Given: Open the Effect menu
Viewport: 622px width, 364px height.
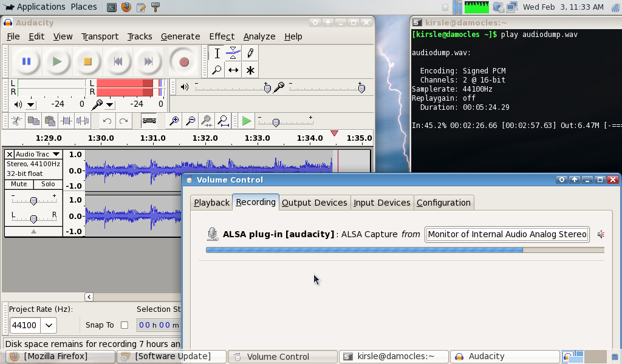Looking at the screenshot, I should 222,36.
